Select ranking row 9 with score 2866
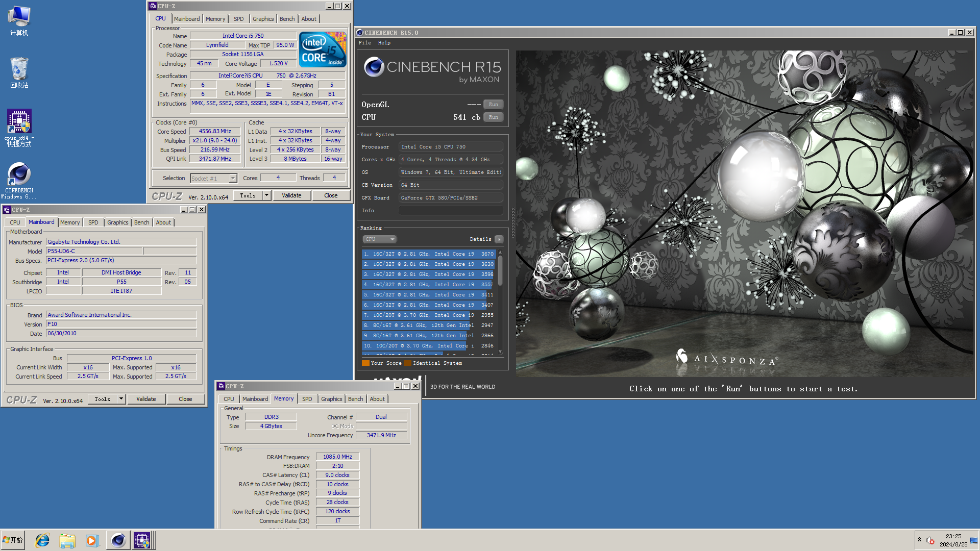The image size is (980, 551). point(428,335)
